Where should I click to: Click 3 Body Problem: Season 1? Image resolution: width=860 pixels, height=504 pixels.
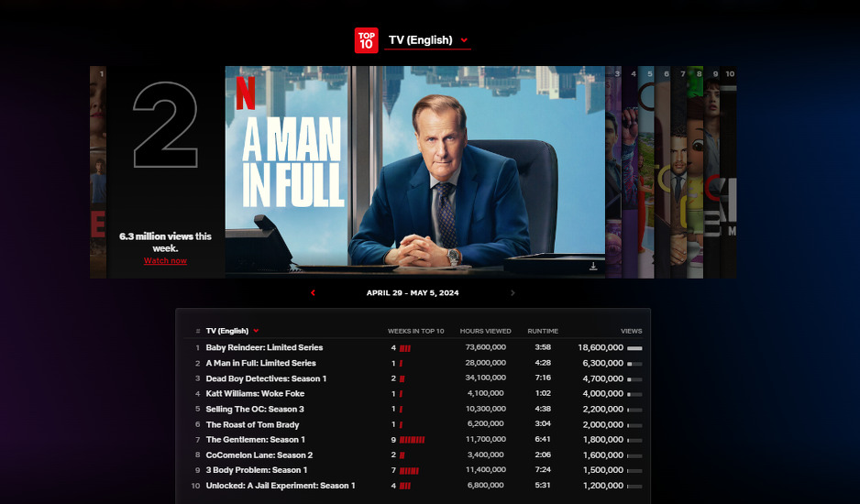(256, 470)
